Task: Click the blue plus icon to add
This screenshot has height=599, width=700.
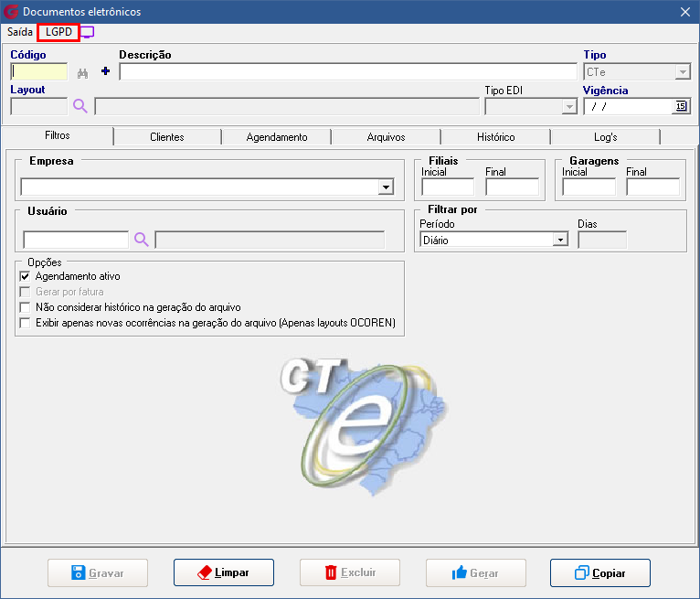Action: pyautogui.click(x=105, y=71)
